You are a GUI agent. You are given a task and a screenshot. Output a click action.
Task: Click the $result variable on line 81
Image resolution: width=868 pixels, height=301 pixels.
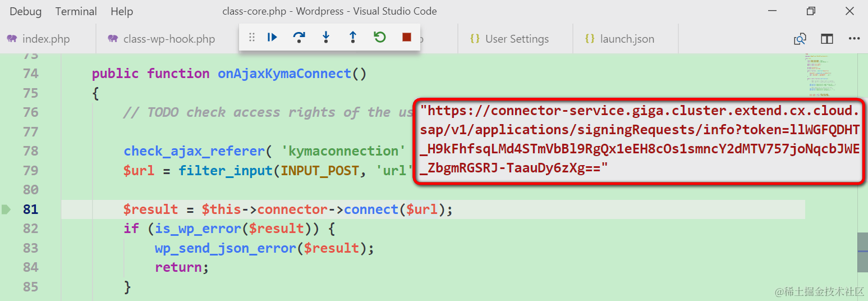150,209
